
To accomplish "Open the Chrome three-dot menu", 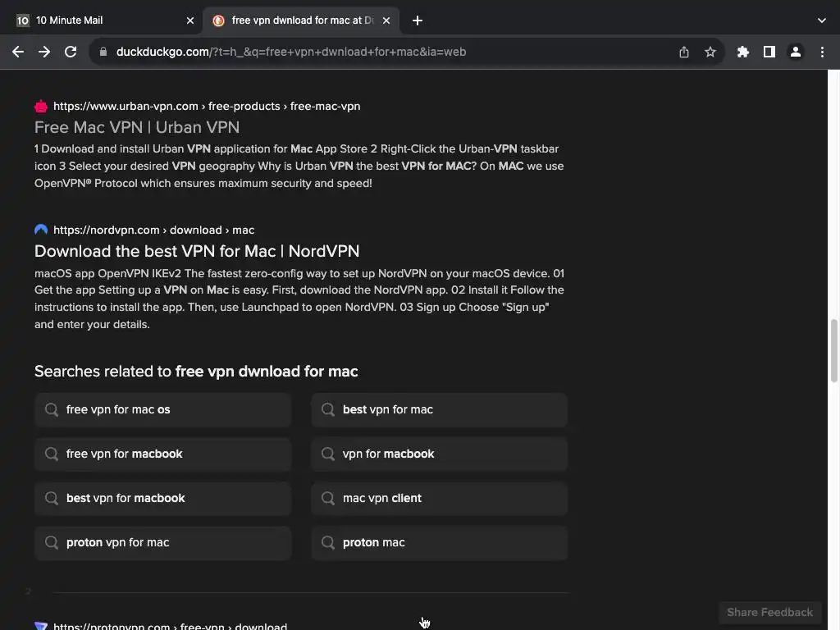I will (x=822, y=52).
